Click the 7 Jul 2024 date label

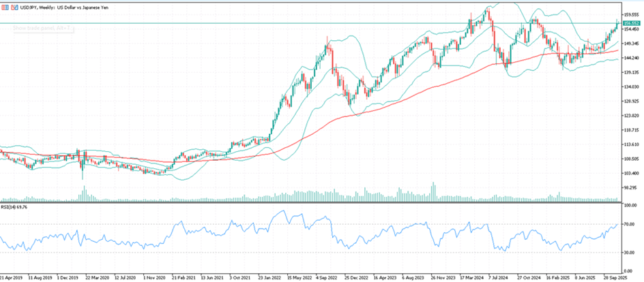point(497,277)
